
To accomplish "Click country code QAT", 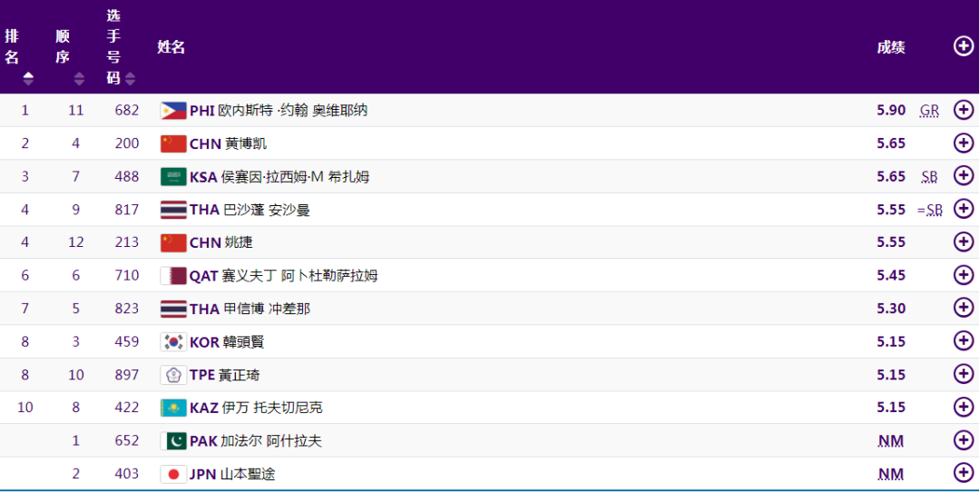I will point(204,276).
